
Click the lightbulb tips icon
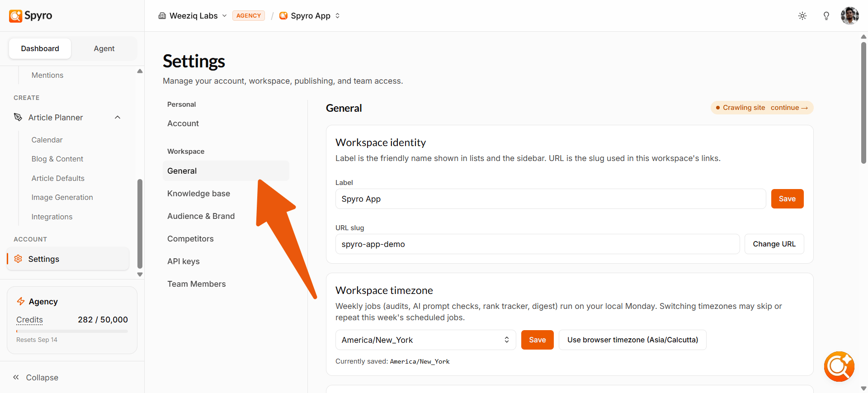826,16
